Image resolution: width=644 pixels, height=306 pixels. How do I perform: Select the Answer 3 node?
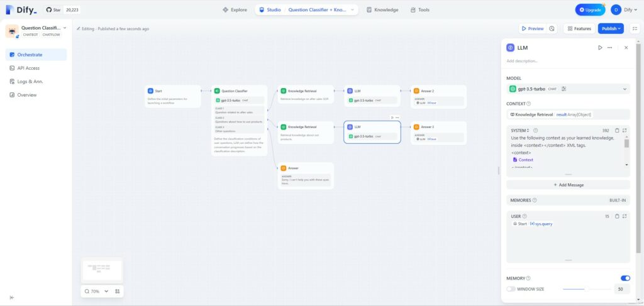(x=438, y=133)
